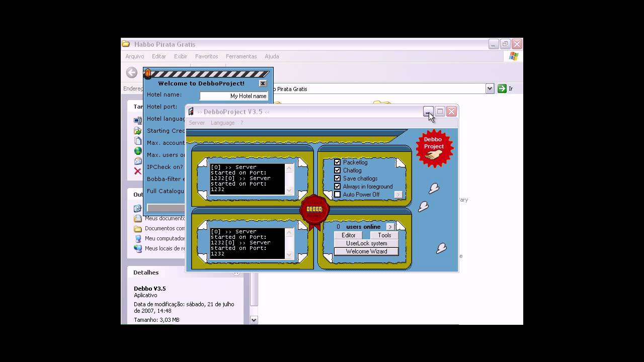Click the Meus documentos folder icon
Viewport: 644px width, 362px height.
point(138,218)
